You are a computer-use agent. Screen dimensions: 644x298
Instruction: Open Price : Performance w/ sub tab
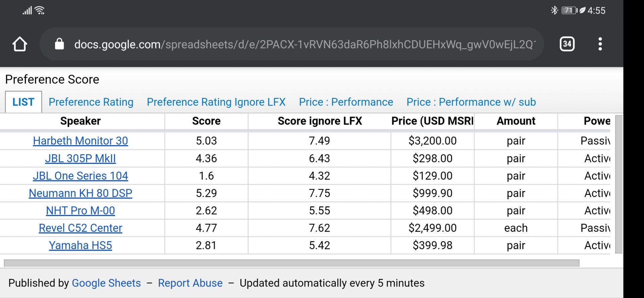[471, 102]
